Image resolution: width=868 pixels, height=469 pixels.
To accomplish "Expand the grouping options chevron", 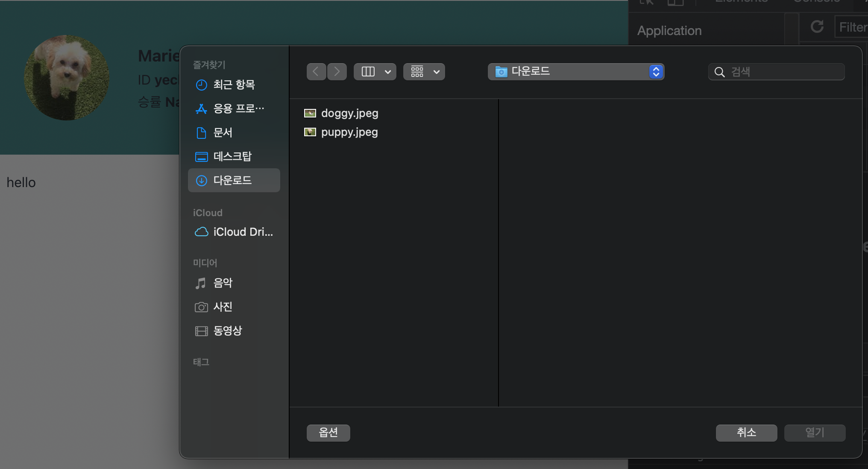I will coord(437,72).
